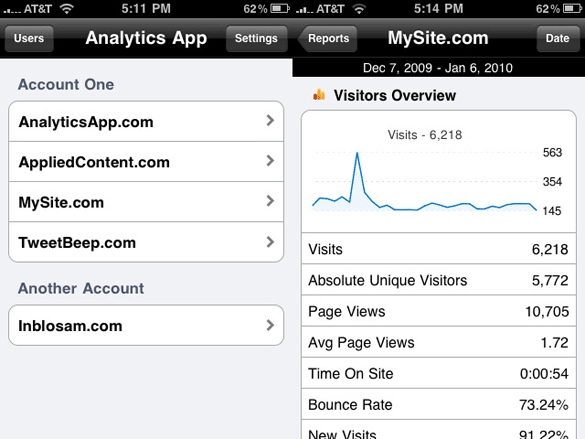Open the Users button
This screenshot has height=439, width=585.
click(29, 38)
